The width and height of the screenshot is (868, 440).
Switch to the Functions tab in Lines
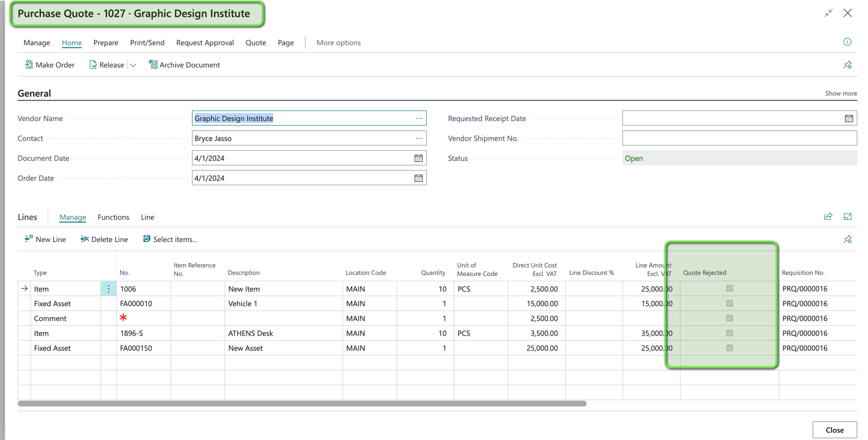(113, 217)
